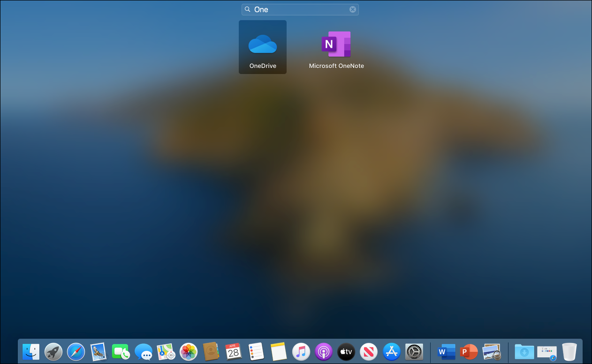The image size is (592, 364).
Task: Clear the Launchpad search text
Action: pos(353,9)
